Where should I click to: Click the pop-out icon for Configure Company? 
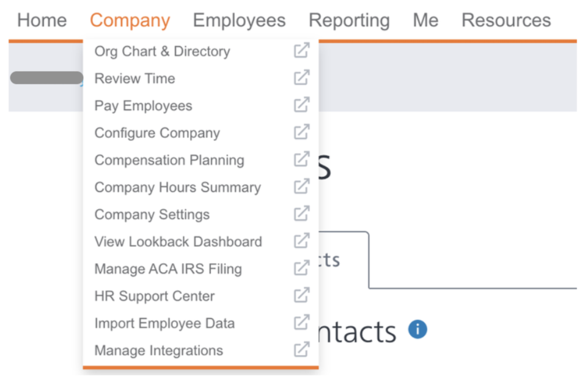click(301, 132)
